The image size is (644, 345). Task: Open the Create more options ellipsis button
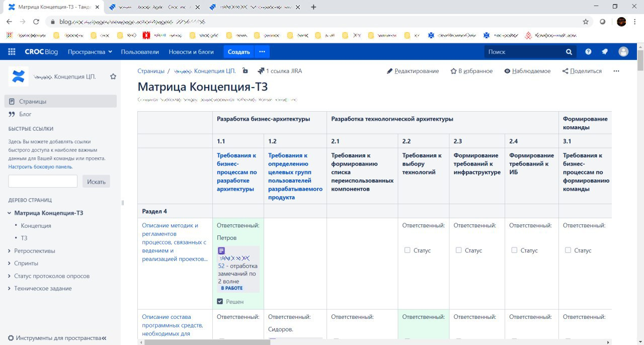tap(262, 52)
